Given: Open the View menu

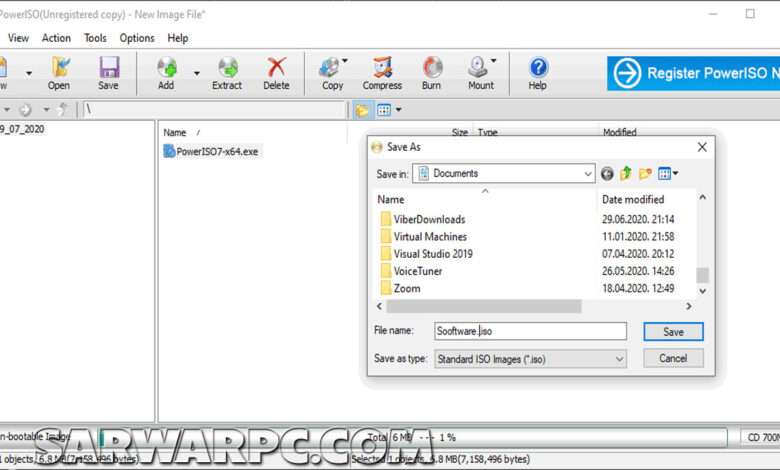Looking at the screenshot, I should (x=18, y=38).
